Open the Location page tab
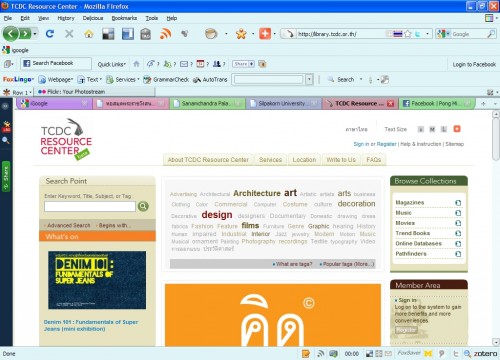 [304, 160]
